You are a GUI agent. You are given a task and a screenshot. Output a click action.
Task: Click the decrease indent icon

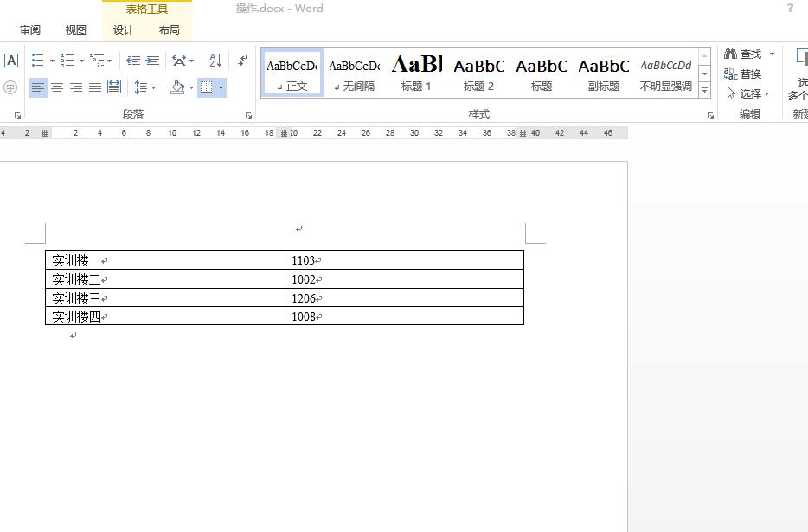click(132, 61)
